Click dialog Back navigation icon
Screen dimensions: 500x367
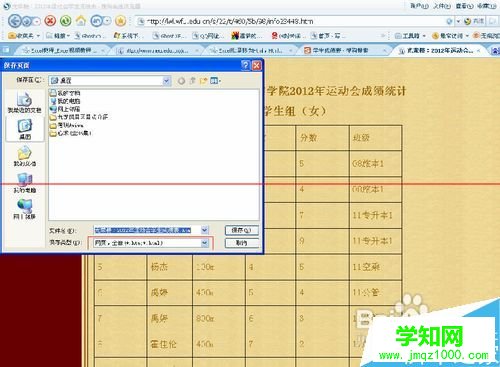181,80
